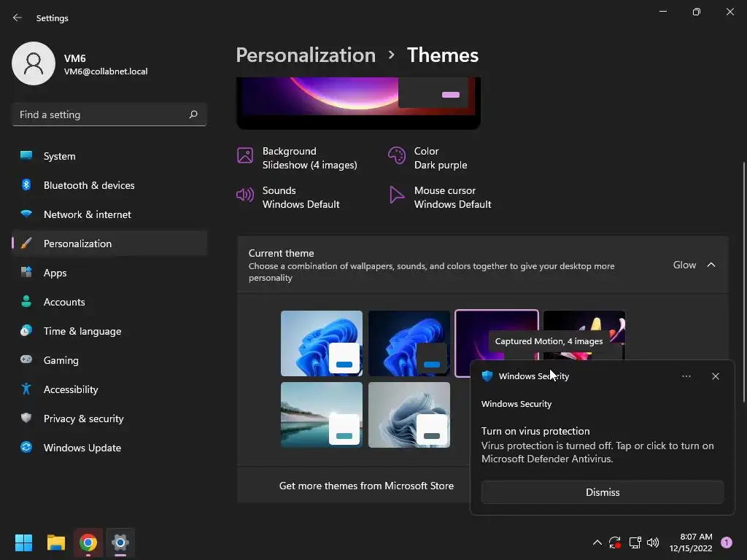Open System settings

click(x=109, y=156)
